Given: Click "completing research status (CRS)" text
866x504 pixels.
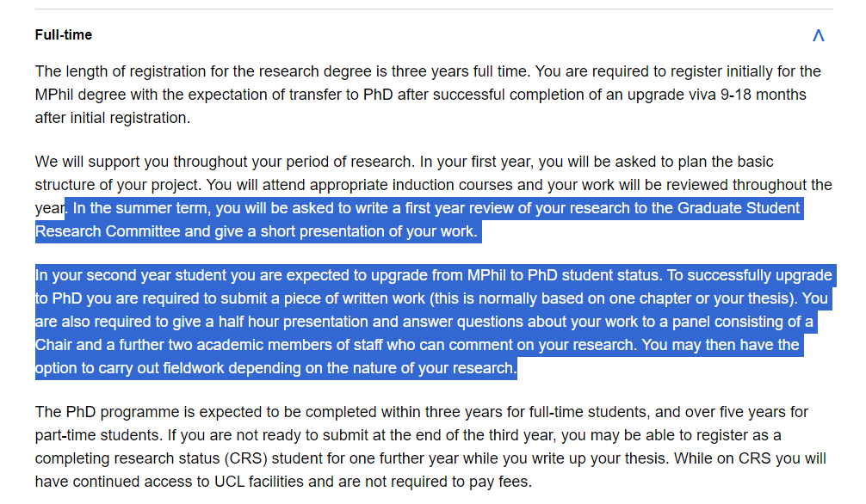Looking at the screenshot, I should point(151,458).
